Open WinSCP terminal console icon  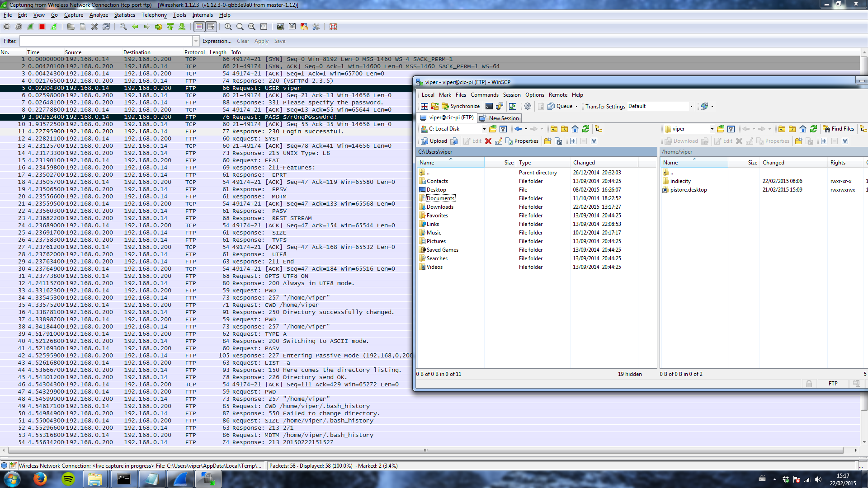[489, 107]
